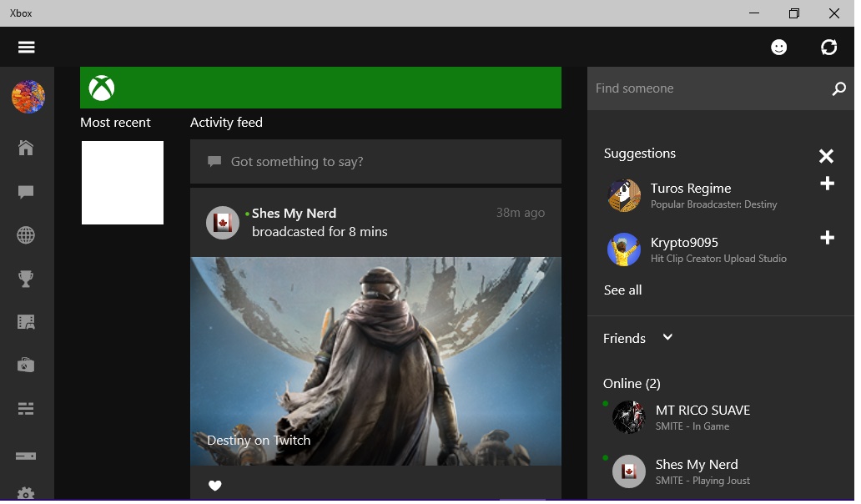Refresh the feed using the refresh icon

click(828, 48)
